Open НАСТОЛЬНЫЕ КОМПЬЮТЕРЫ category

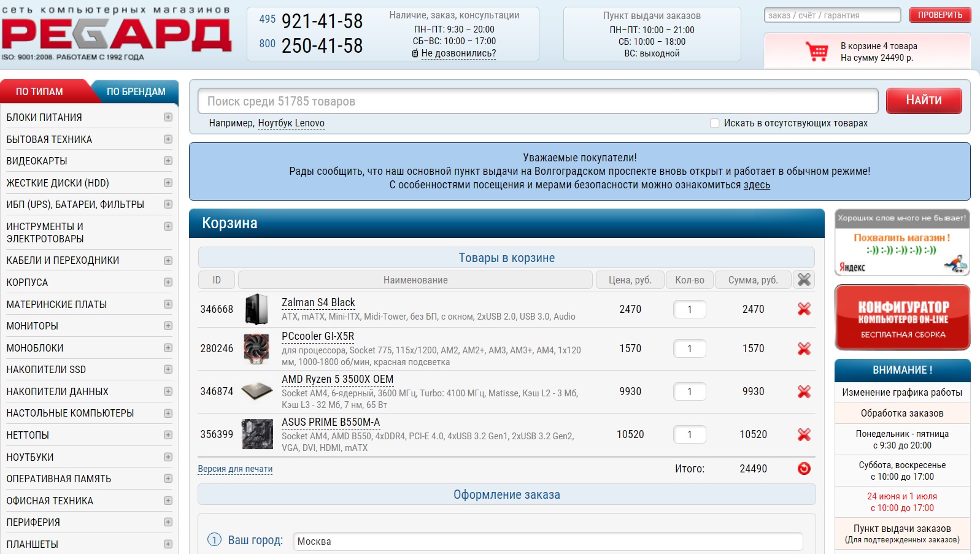[x=70, y=414]
